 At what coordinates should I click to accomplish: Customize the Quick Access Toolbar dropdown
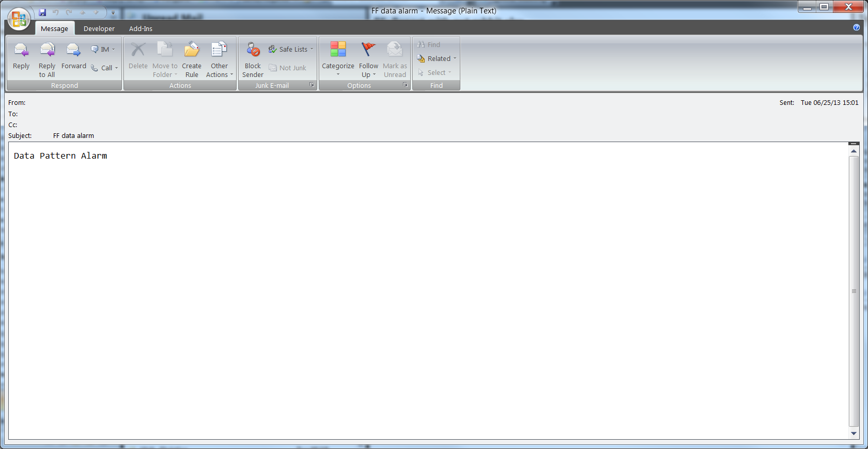click(113, 13)
